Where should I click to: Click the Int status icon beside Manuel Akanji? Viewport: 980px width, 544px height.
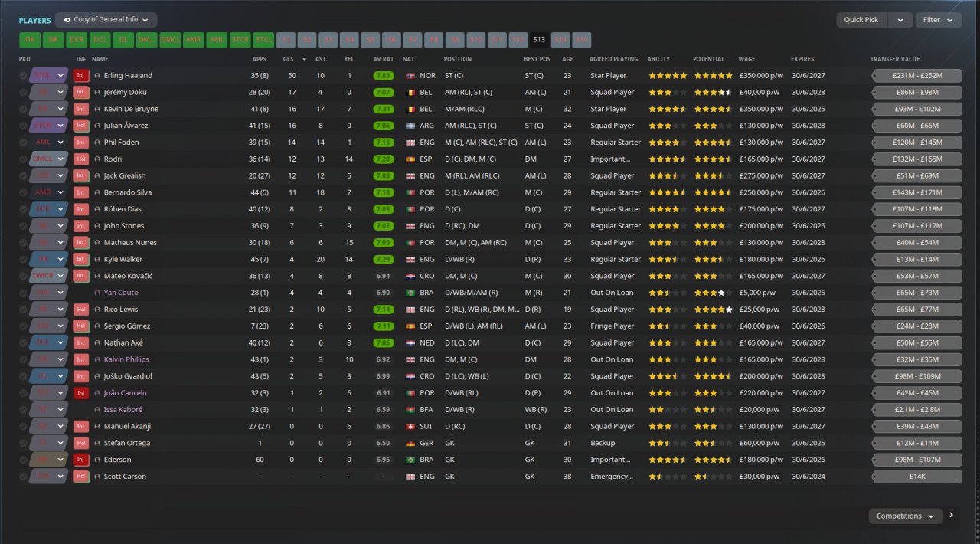80,426
